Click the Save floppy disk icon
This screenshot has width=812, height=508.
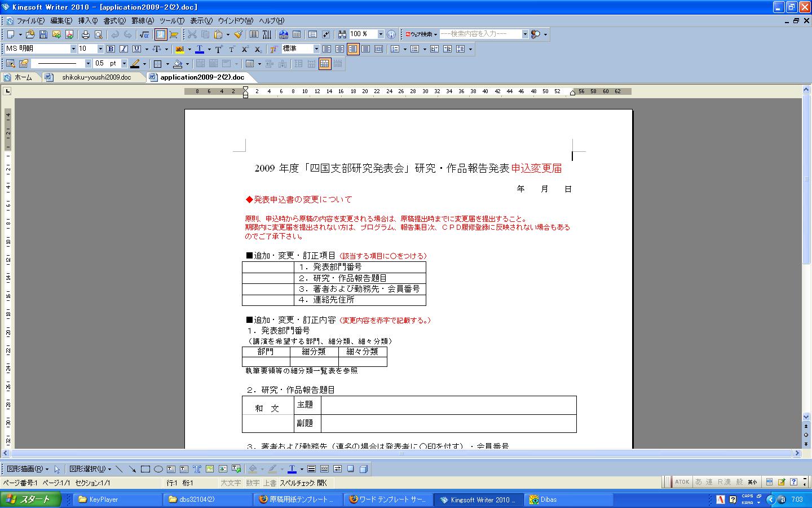(43, 34)
